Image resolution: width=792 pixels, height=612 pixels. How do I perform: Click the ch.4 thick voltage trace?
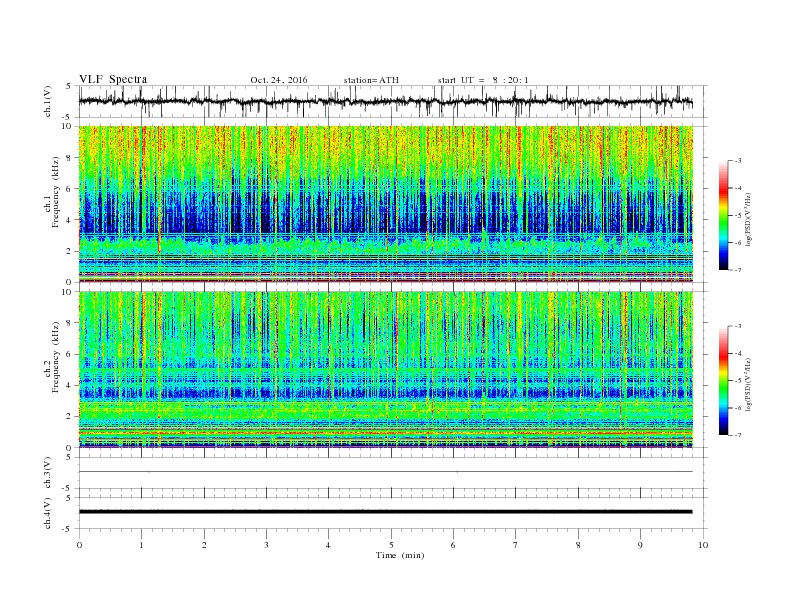[x=385, y=512]
